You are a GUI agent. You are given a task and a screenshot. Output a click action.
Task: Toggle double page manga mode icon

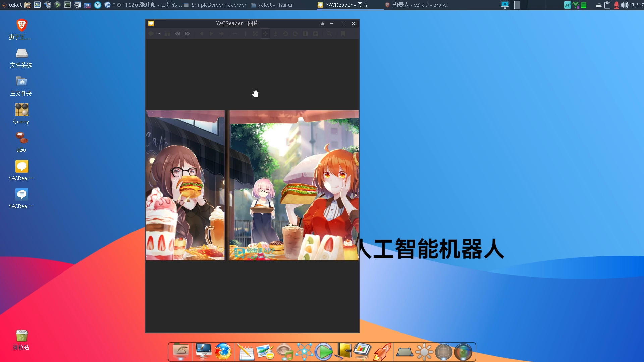pyautogui.click(x=316, y=34)
